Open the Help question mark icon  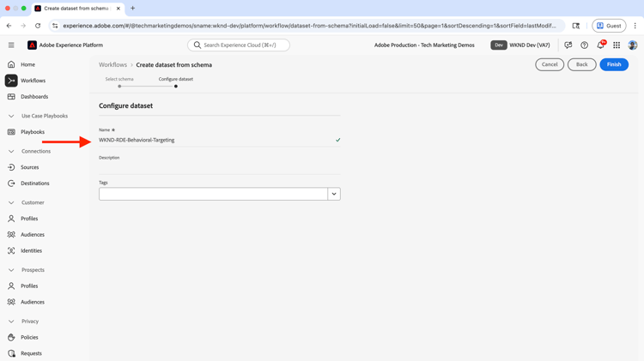click(584, 45)
